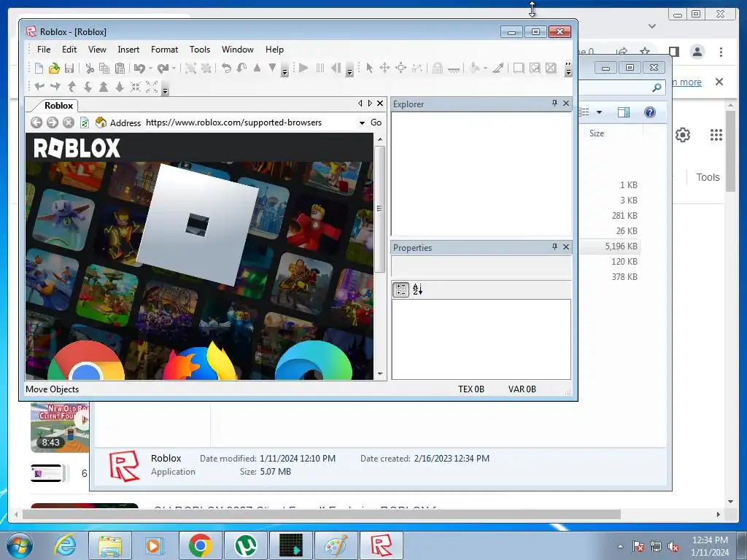The image size is (747, 560).
Task: Click the pan camera right arrow
Action: coord(55,87)
